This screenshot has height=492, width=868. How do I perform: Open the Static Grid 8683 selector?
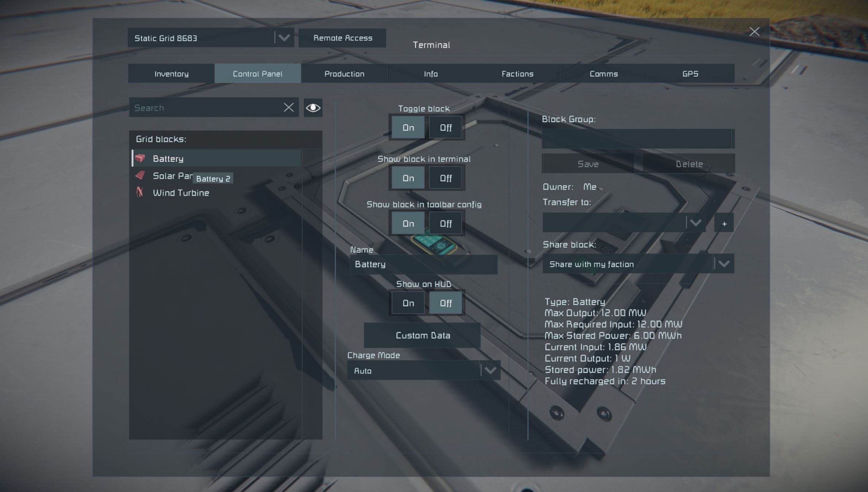pyautogui.click(x=211, y=38)
